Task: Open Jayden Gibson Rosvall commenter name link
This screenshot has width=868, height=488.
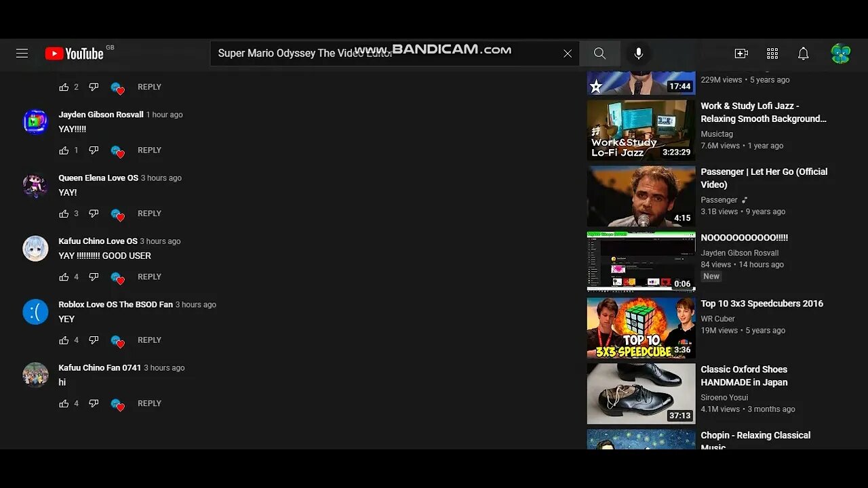Action: (101, 115)
